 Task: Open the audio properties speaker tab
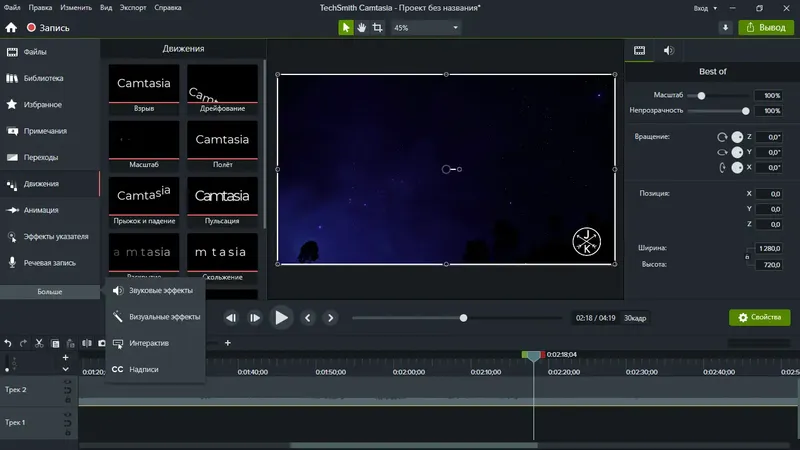pos(668,50)
